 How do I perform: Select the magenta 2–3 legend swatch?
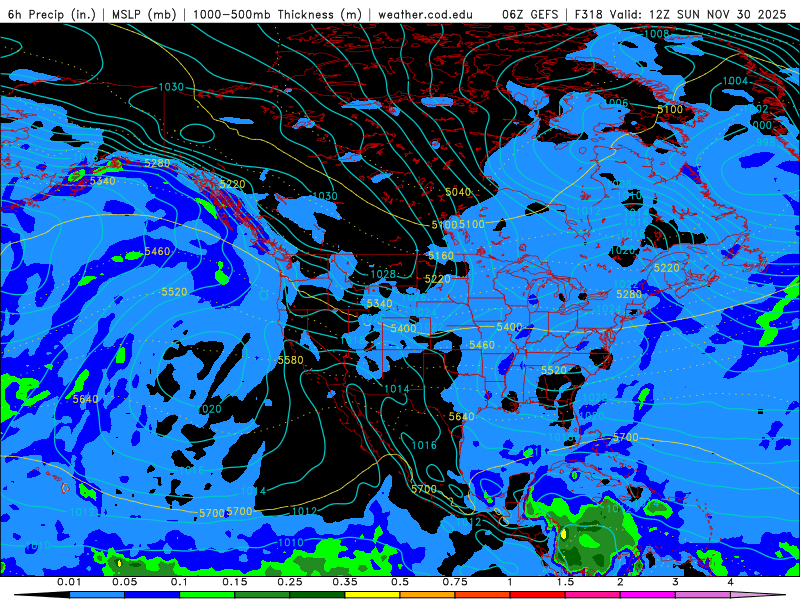pos(648,595)
